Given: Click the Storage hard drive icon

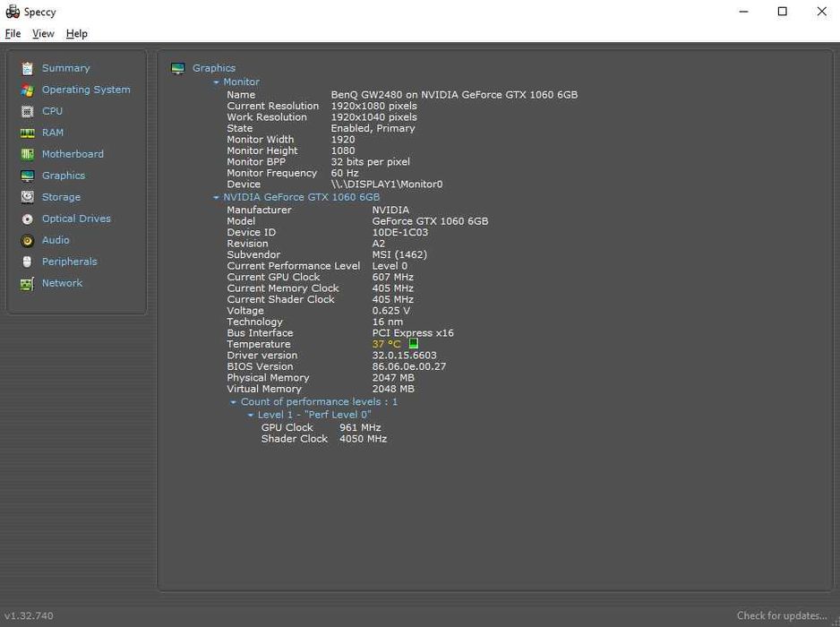Looking at the screenshot, I should pyautogui.click(x=28, y=197).
